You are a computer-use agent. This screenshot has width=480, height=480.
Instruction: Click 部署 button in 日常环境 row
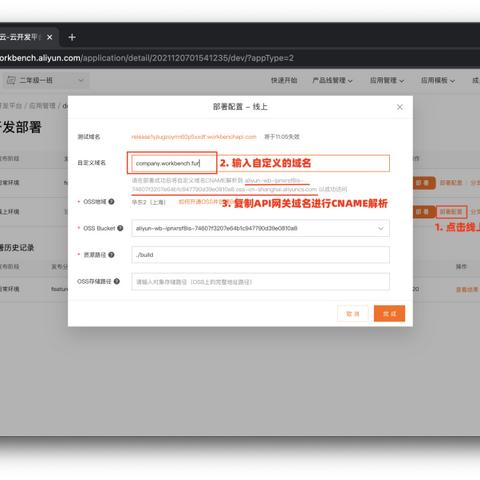point(423,183)
